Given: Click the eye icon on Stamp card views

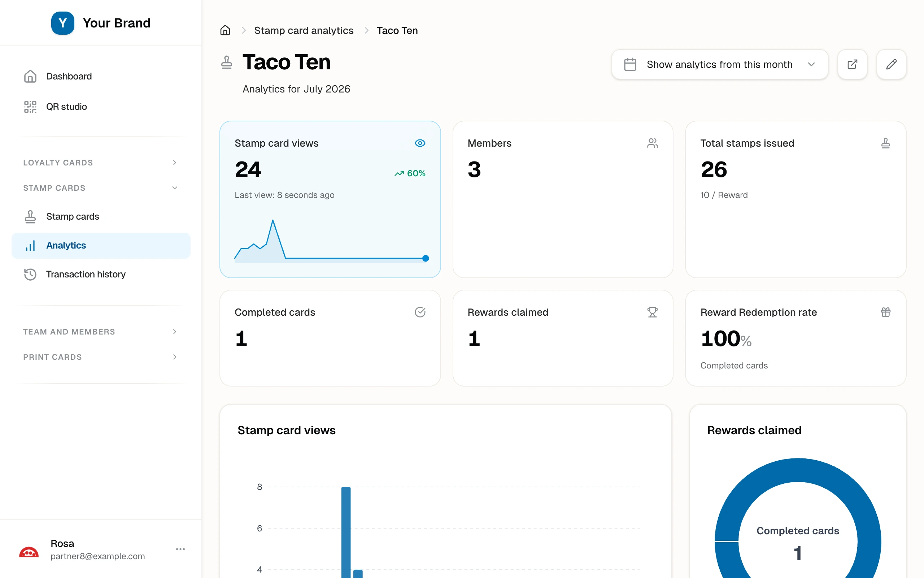Looking at the screenshot, I should pyautogui.click(x=420, y=143).
